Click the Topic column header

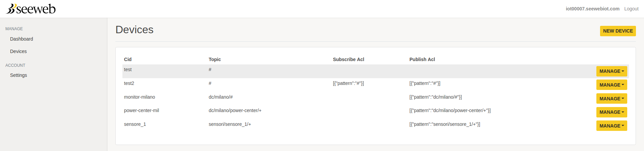click(x=215, y=59)
